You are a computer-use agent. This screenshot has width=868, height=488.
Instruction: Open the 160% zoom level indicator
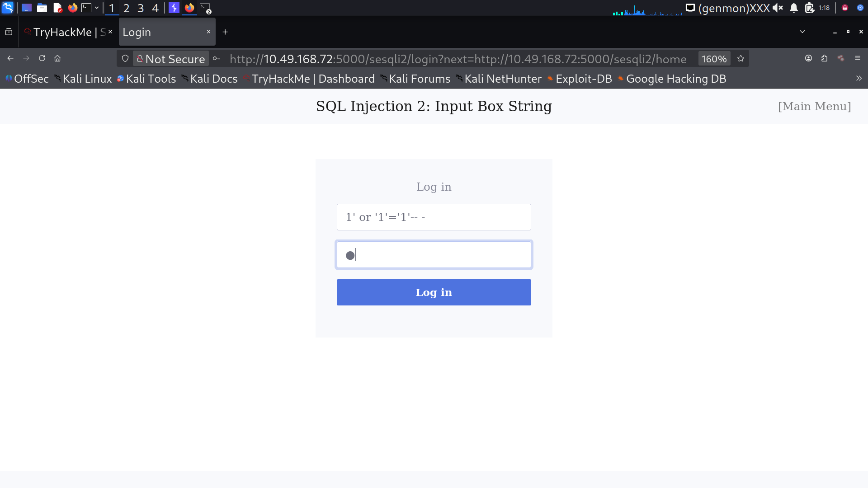(714, 59)
